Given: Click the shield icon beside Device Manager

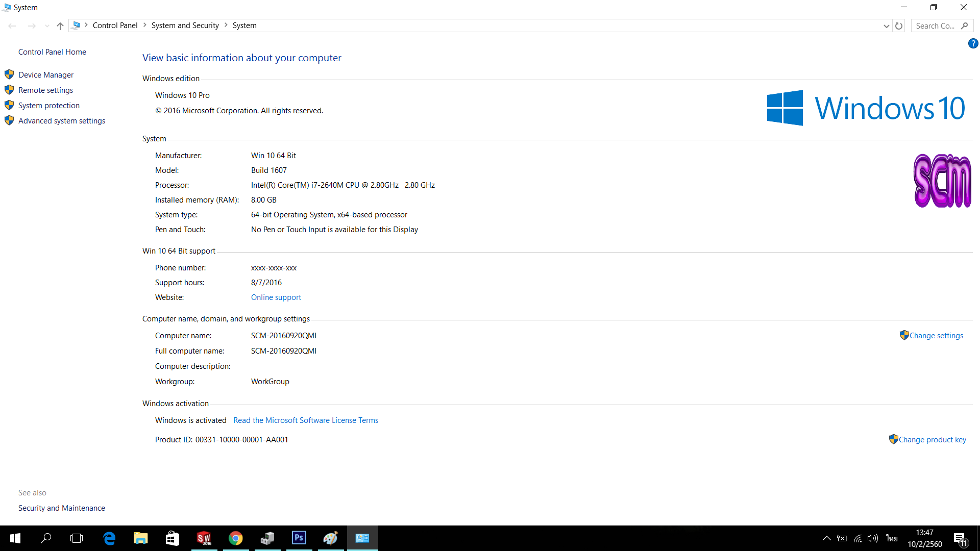Looking at the screenshot, I should [9, 74].
